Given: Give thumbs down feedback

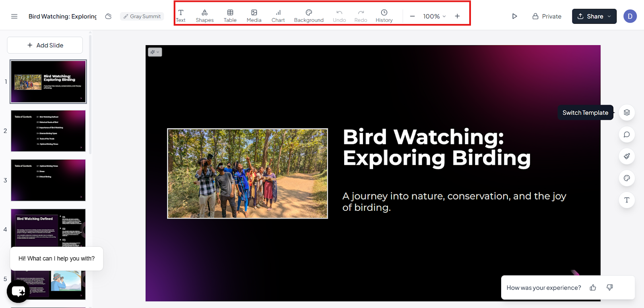Looking at the screenshot, I should pyautogui.click(x=610, y=287).
